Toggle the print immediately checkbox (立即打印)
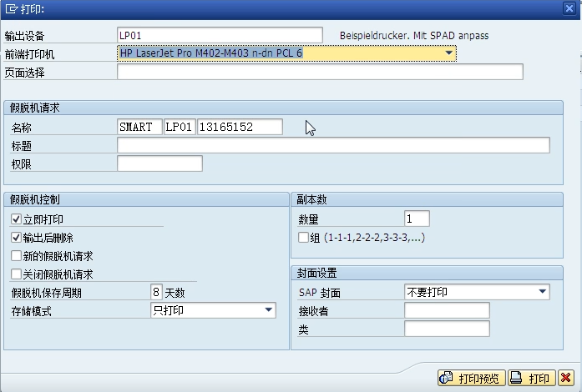This screenshot has width=582, height=392. point(16,219)
